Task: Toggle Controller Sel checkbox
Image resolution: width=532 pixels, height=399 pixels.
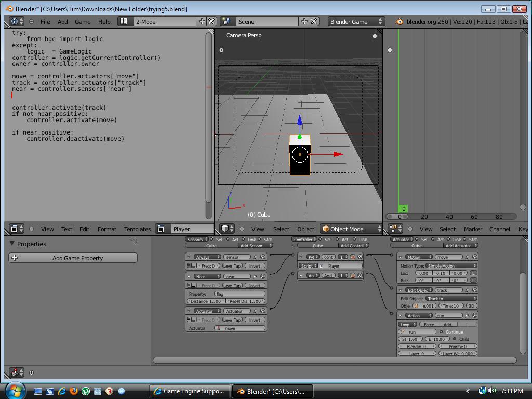Action: 320,239
